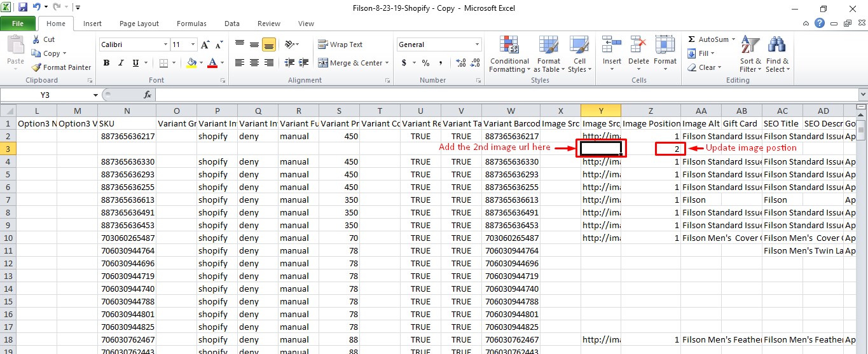
Task: Switch to the Page Layout tab
Action: pos(139,24)
